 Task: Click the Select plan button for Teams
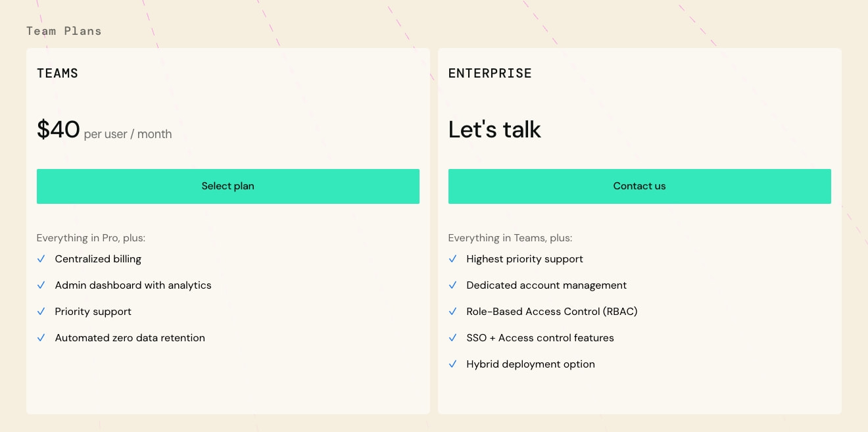coord(228,186)
